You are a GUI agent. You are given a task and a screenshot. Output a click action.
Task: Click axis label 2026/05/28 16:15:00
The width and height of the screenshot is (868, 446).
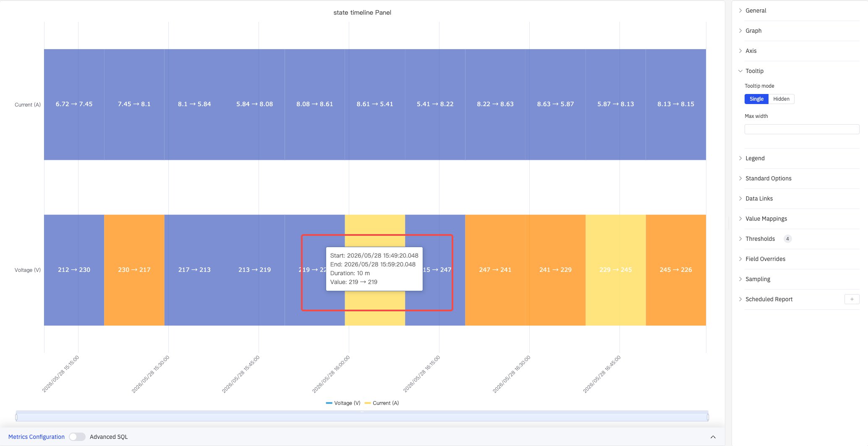(x=421, y=374)
